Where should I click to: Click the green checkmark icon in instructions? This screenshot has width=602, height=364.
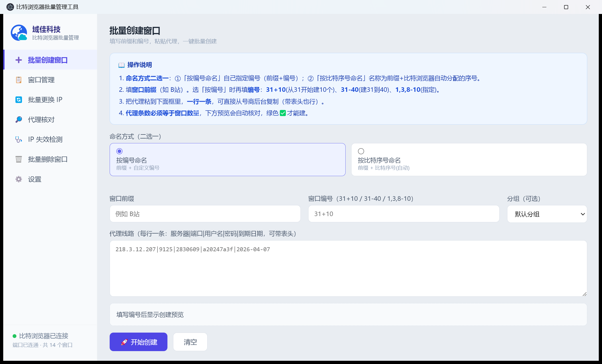click(283, 113)
